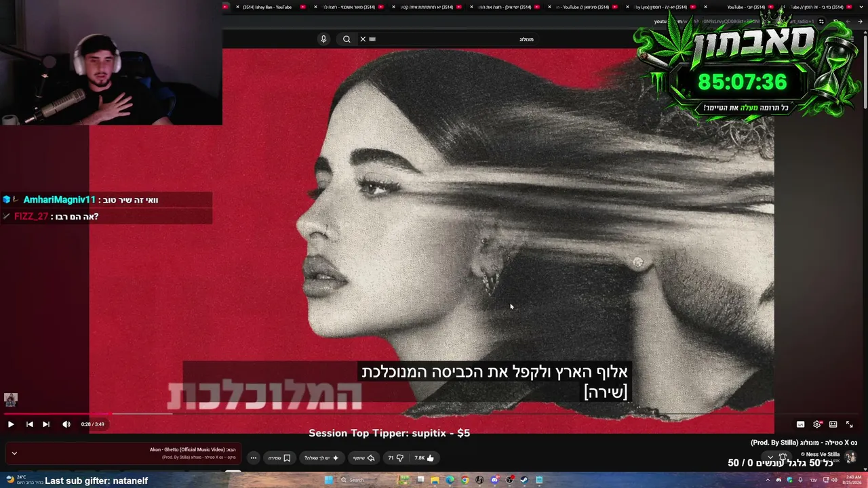Save the video to a playlist
This screenshot has height=488, width=868.
279,458
